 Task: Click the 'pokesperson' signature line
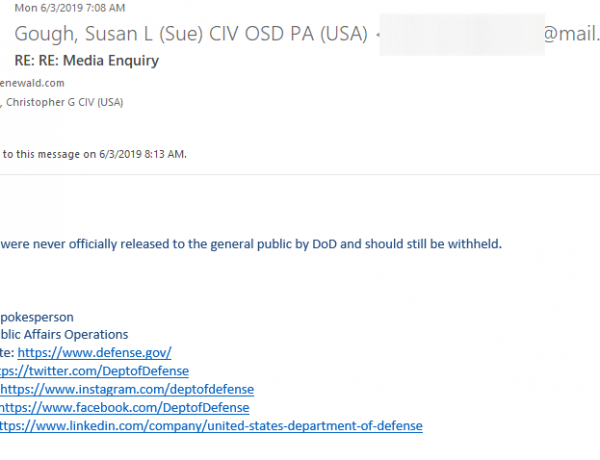37,317
